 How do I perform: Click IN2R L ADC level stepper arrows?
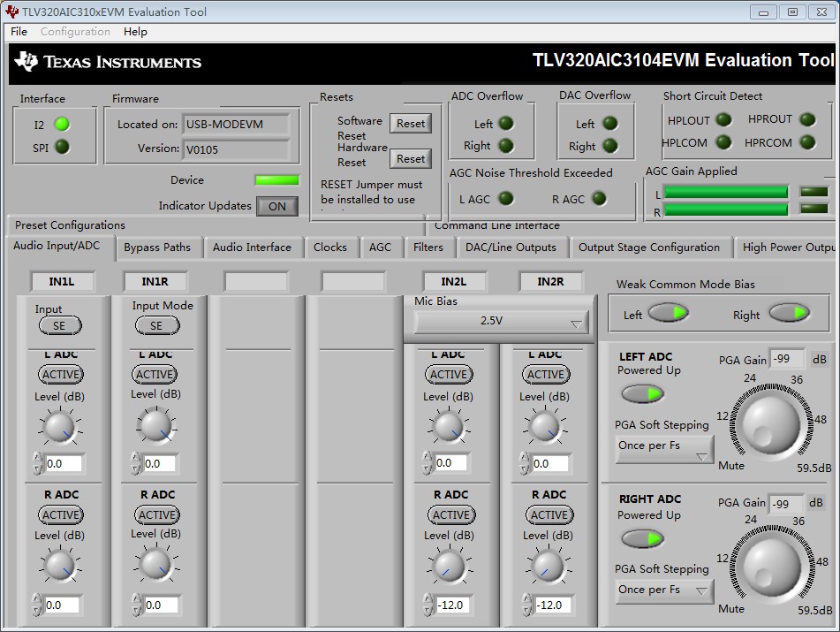[524, 463]
